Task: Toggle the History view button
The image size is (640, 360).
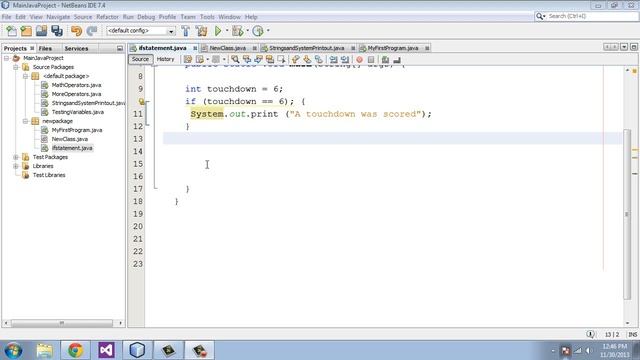Action: [x=165, y=59]
